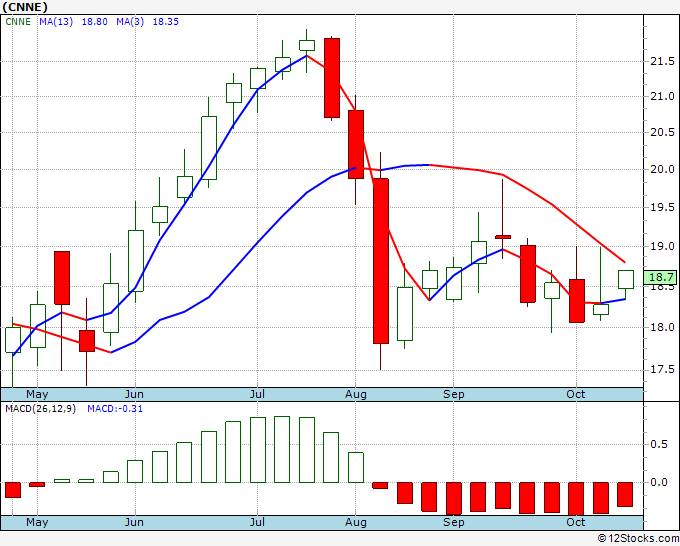Click the tallest red candlestick in August
Screen dimensions: 680x546
(381, 261)
